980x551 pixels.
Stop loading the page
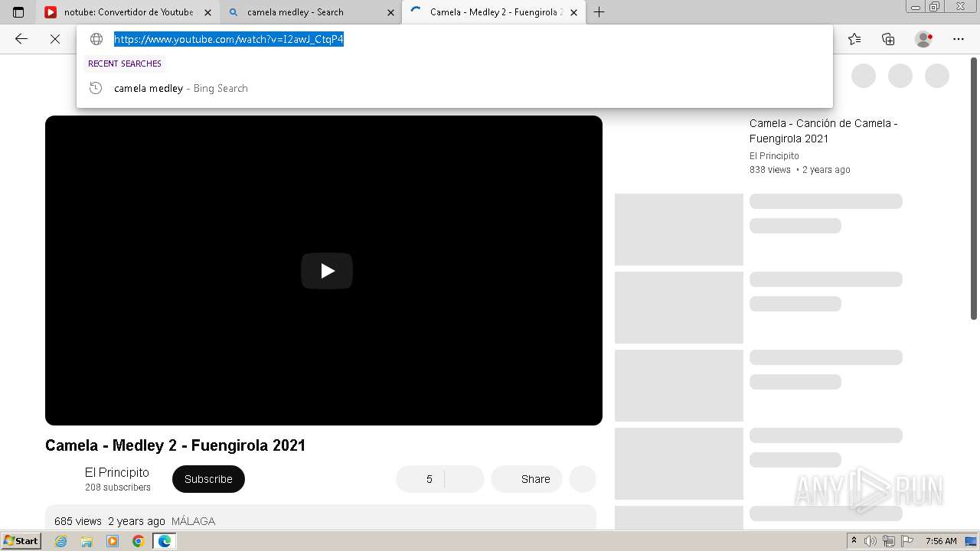[55, 39]
